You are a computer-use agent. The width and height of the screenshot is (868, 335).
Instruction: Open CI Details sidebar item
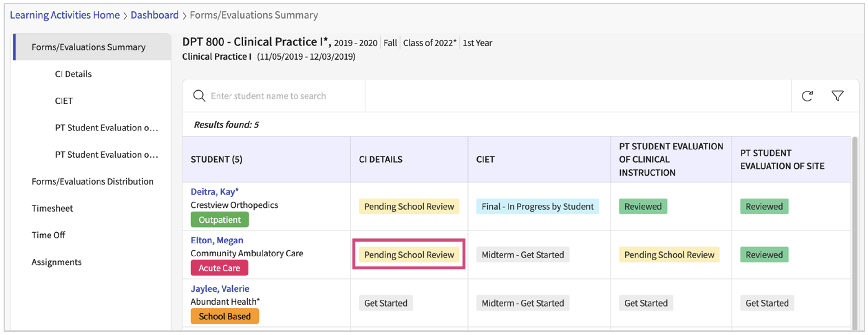(x=73, y=74)
